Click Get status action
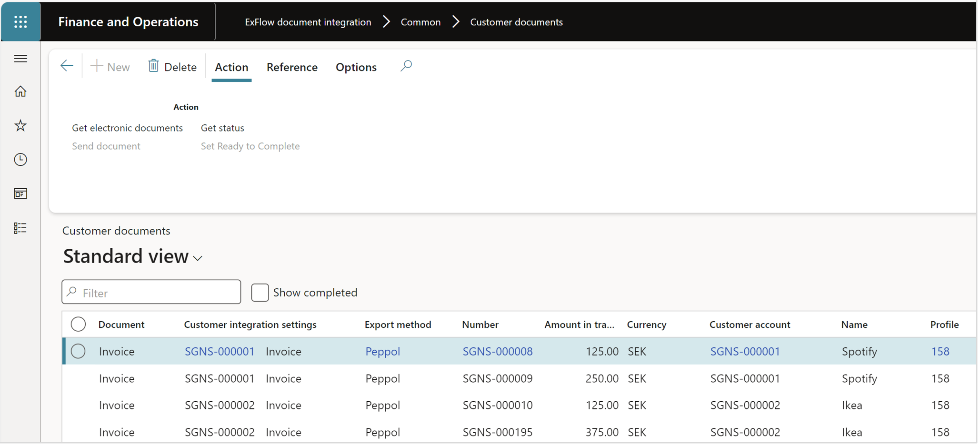Image resolution: width=980 pixels, height=447 pixels. point(222,128)
